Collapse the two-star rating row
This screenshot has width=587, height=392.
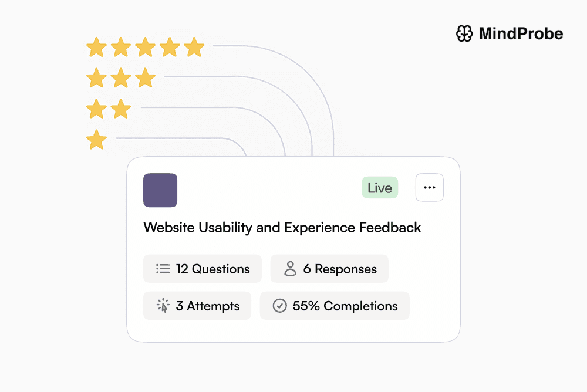(x=109, y=109)
